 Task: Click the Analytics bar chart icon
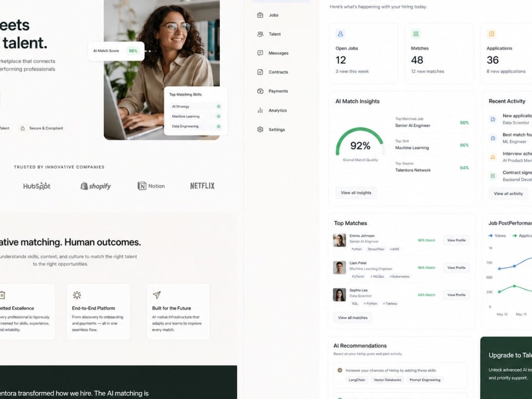(x=260, y=110)
